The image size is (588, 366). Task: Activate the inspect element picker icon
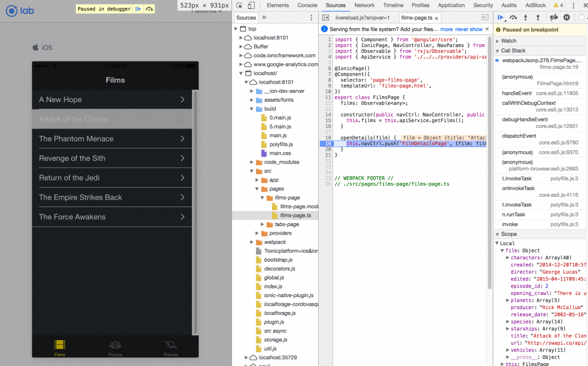(239, 5)
